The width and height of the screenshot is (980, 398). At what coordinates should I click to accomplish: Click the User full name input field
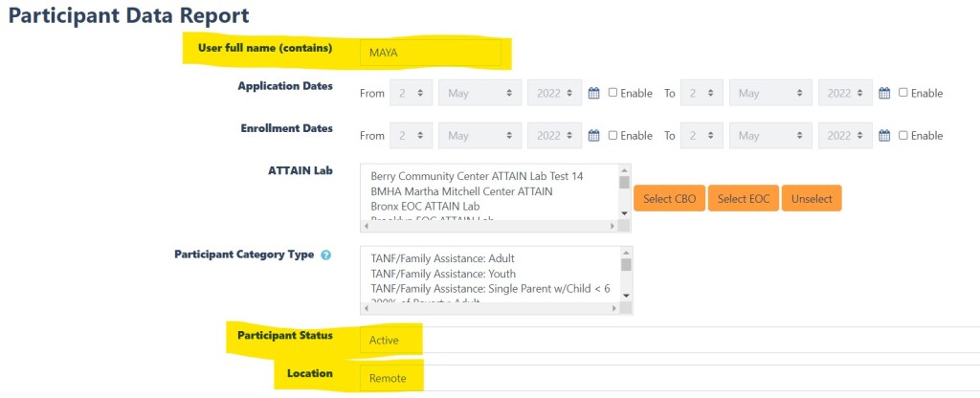[x=430, y=53]
